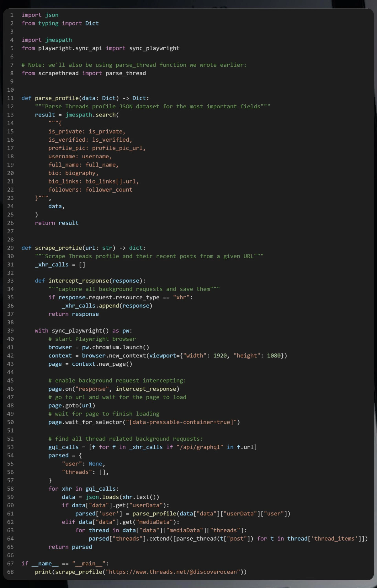
Task: Click the return parsed statement
Action: pyautogui.click(x=70, y=547)
